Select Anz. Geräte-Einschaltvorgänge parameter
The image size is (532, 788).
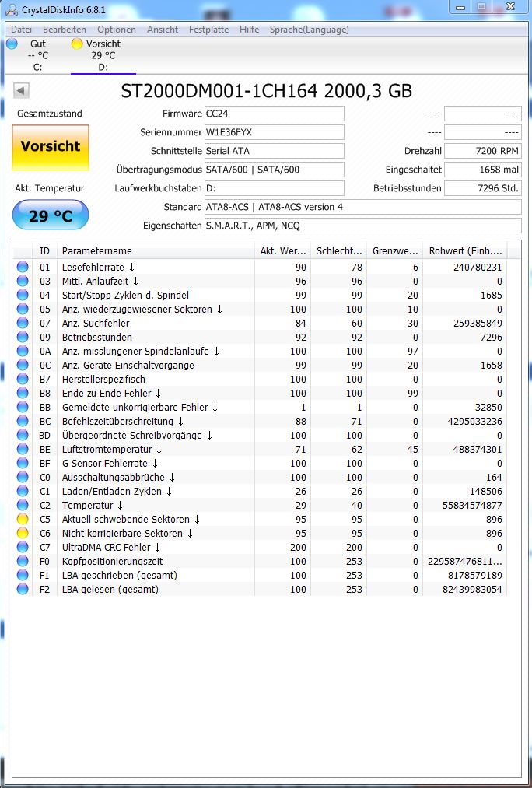260,366
